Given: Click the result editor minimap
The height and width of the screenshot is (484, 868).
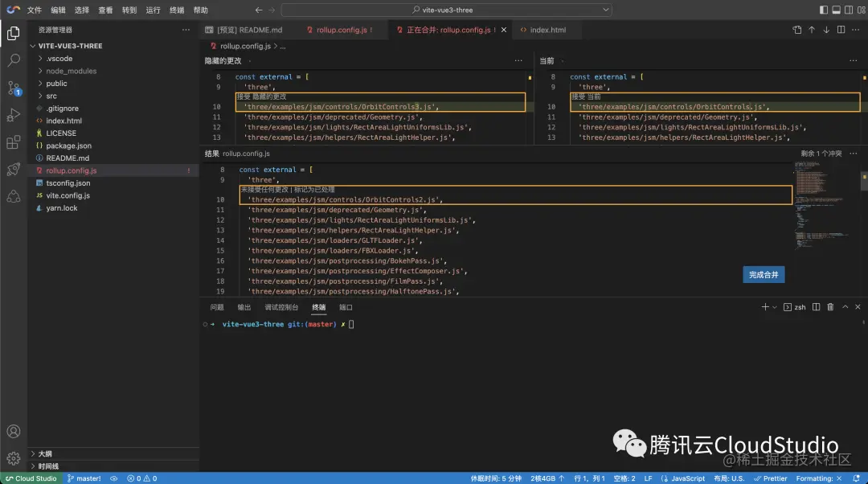Looking at the screenshot, I should pos(823,205).
